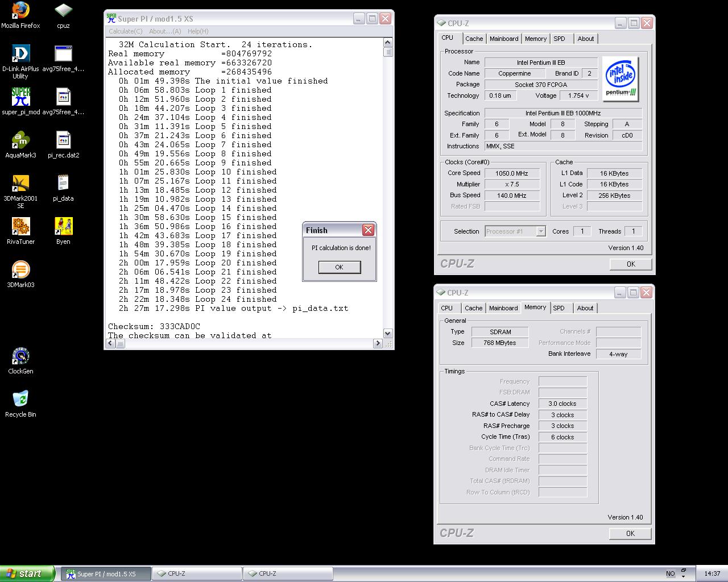Open About tab in top CPU-Z
This screenshot has height=582, width=728.
[x=586, y=39]
